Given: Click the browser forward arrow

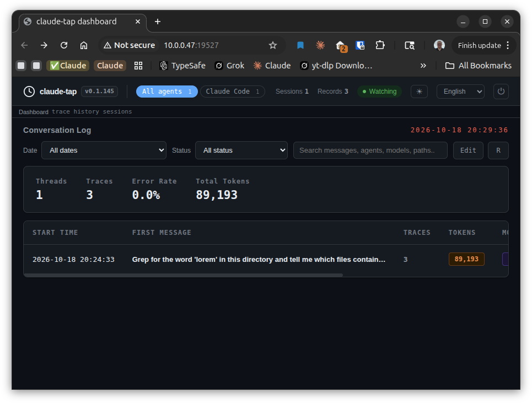Looking at the screenshot, I should click(44, 45).
